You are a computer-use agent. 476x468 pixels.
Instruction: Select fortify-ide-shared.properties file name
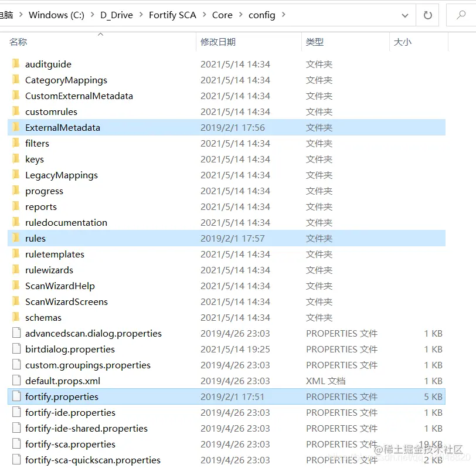[86, 428]
